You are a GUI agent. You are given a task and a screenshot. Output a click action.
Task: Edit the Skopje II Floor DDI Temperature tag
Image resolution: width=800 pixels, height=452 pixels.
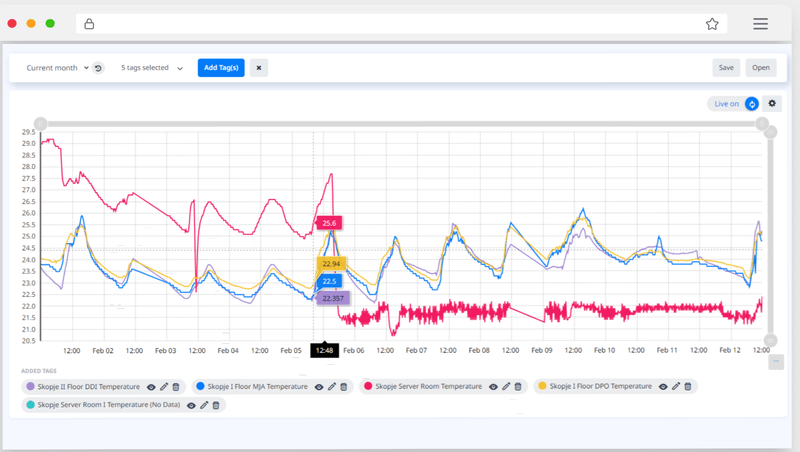pyautogui.click(x=164, y=386)
